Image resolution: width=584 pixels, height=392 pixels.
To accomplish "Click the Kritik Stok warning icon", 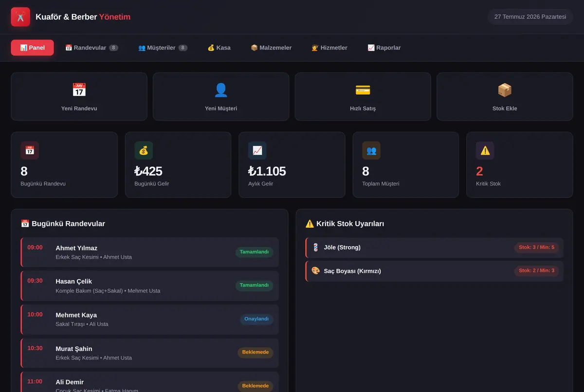I will click(x=485, y=151).
